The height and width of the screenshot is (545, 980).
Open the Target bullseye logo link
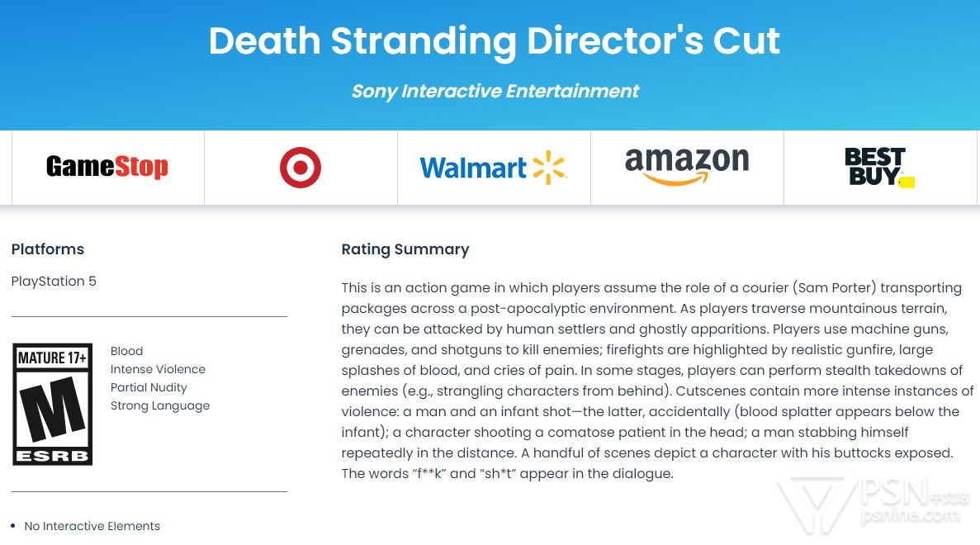pos(300,168)
